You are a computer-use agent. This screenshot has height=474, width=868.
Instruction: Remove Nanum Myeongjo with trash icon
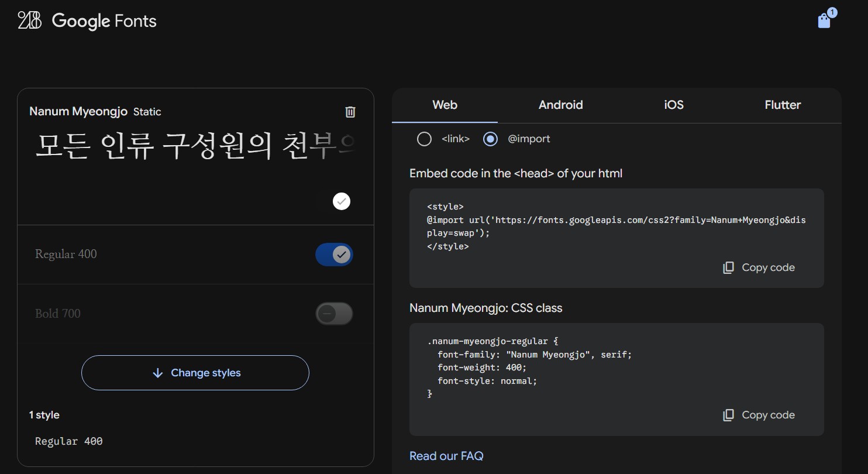[350, 112]
